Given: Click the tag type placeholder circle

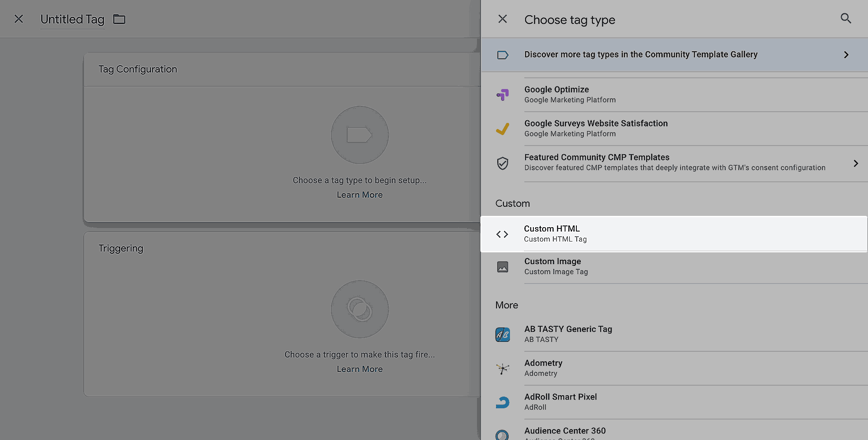Looking at the screenshot, I should (359, 135).
